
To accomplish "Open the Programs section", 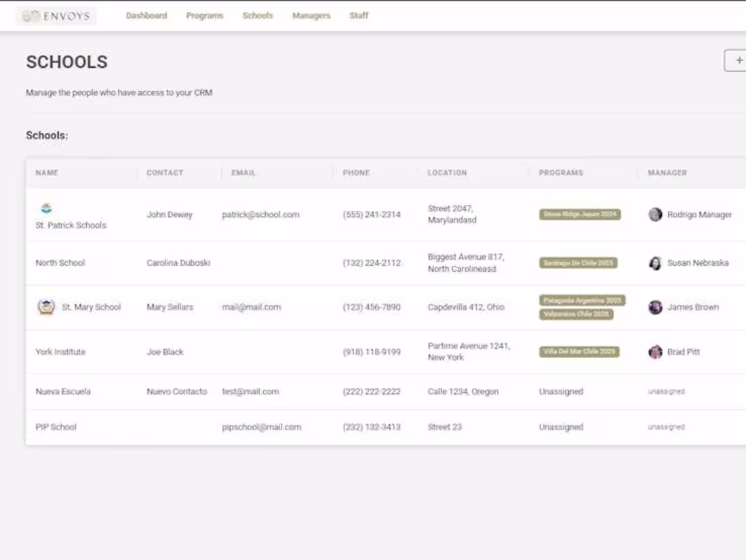I will click(x=205, y=16).
